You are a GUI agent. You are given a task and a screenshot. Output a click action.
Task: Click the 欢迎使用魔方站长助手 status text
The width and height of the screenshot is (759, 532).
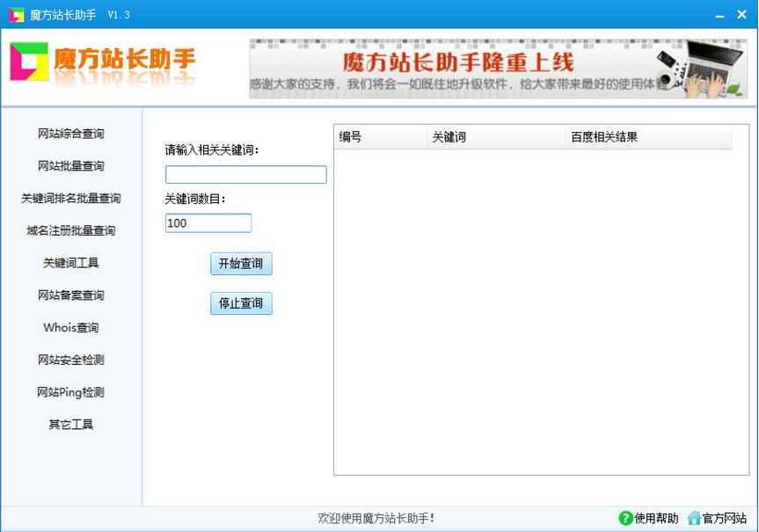[x=376, y=519]
